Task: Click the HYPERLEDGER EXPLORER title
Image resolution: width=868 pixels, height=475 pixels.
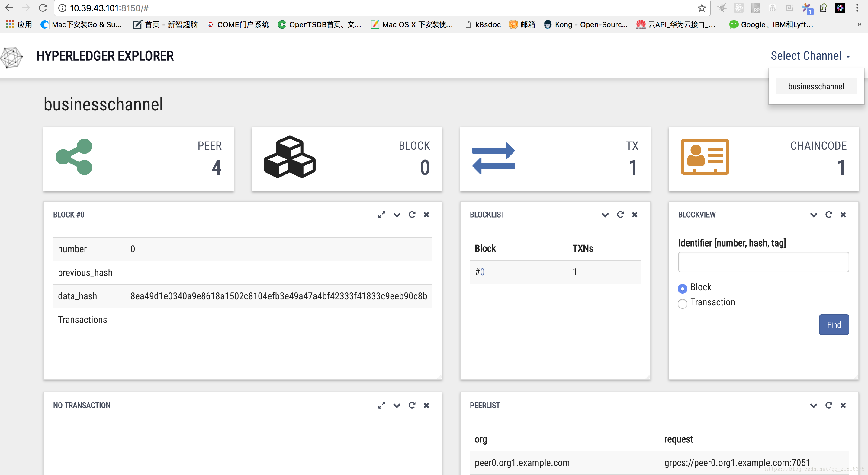Action: [x=105, y=56]
